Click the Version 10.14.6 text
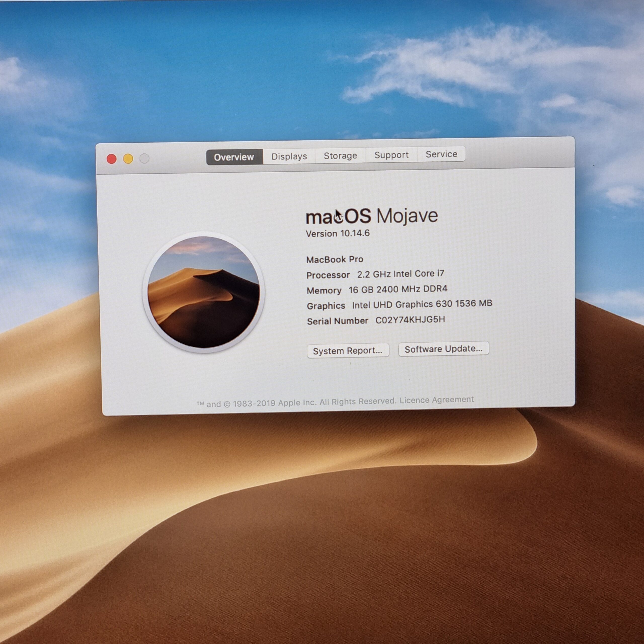Screen dimensions: 644x644 pyautogui.click(x=338, y=233)
